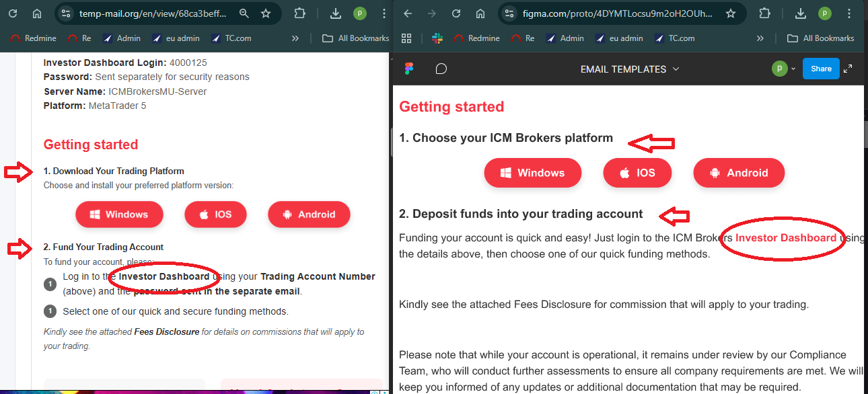This screenshot has width=868, height=394.
Task: Enter fullscreen with Figma expand arrows icon
Action: pos(848,69)
